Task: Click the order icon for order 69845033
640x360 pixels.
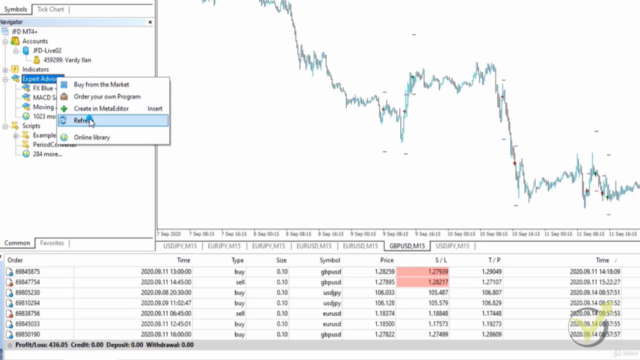Action: pyautogui.click(x=9, y=324)
